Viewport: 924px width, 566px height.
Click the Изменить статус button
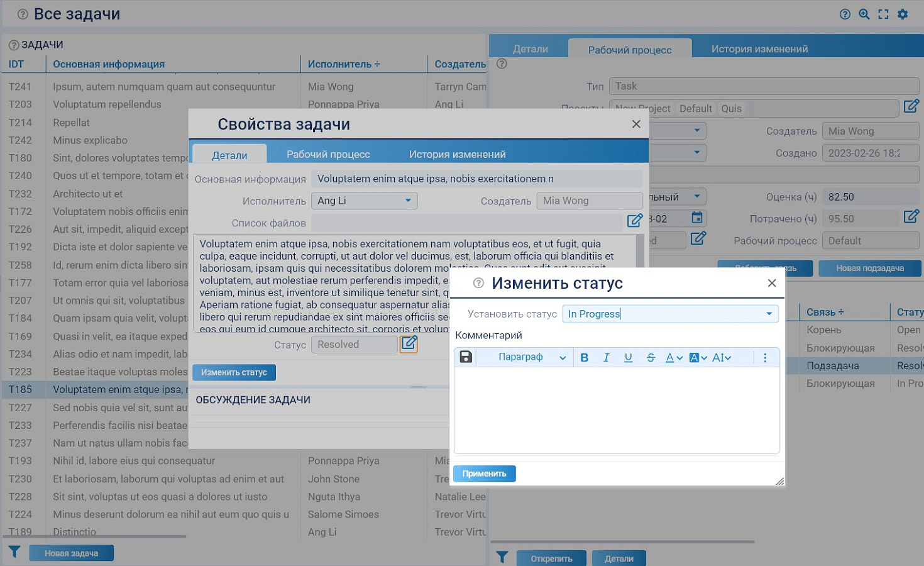coord(234,372)
